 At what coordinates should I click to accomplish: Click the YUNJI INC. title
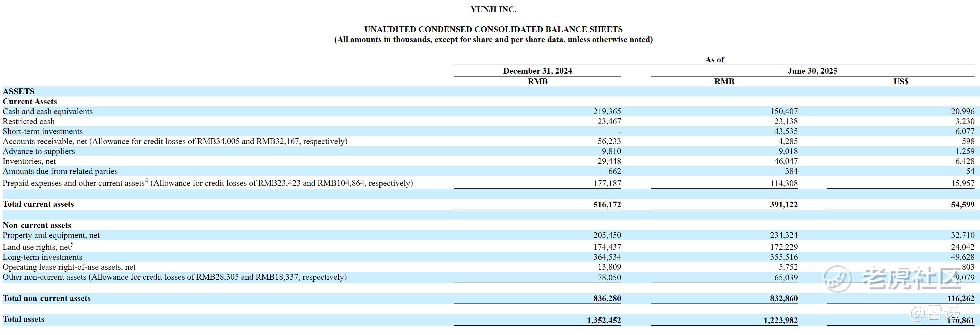pyautogui.click(x=494, y=10)
